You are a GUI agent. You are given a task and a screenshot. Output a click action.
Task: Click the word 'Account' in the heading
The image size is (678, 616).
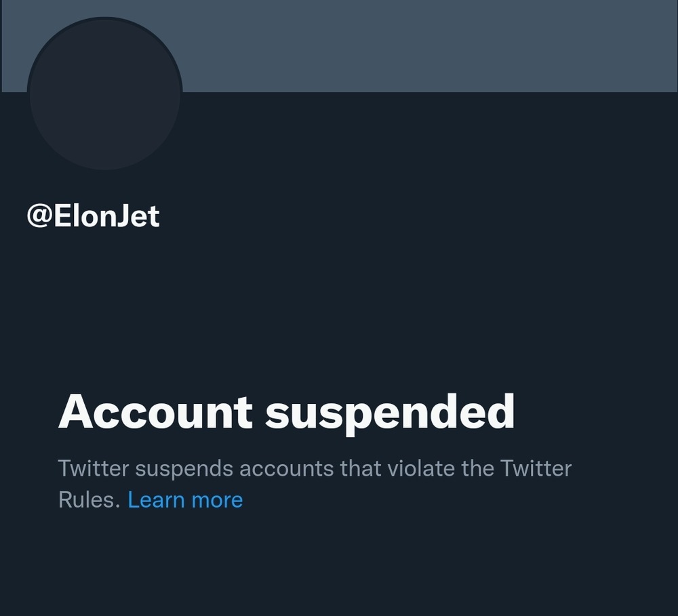coord(155,411)
